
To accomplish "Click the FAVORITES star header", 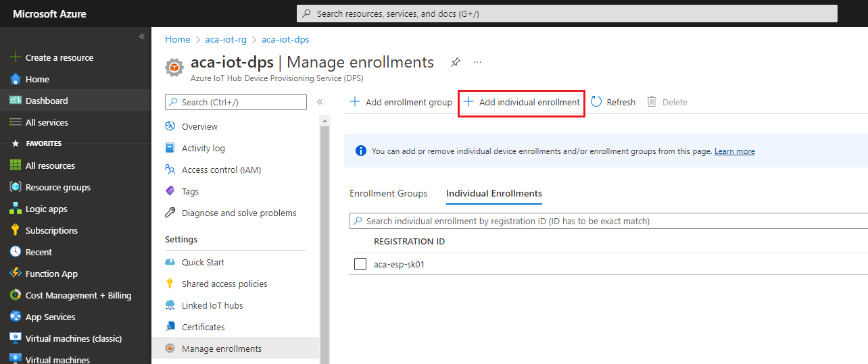I will (37, 144).
